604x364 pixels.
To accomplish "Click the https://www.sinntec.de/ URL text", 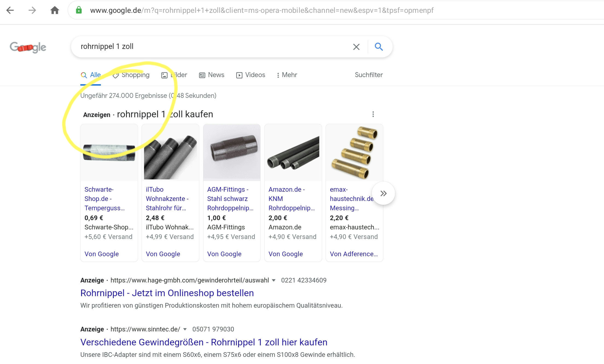I will point(145,329).
